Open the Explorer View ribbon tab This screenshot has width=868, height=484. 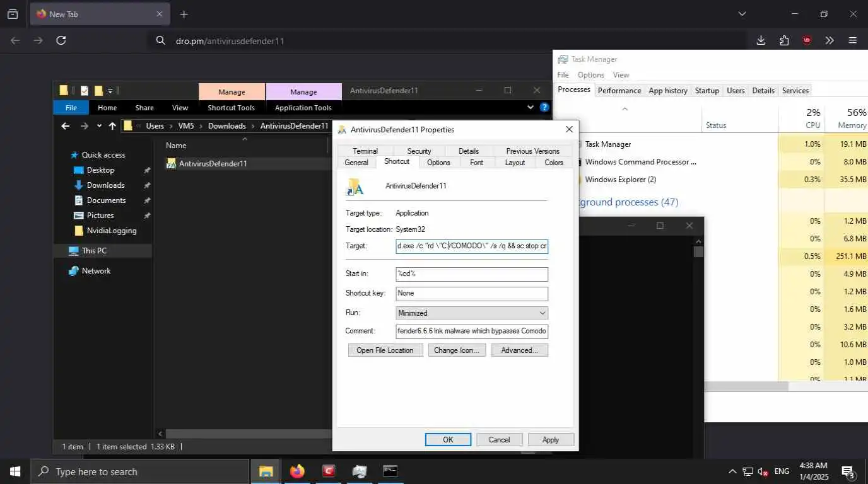pyautogui.click(x=180, y=108)
